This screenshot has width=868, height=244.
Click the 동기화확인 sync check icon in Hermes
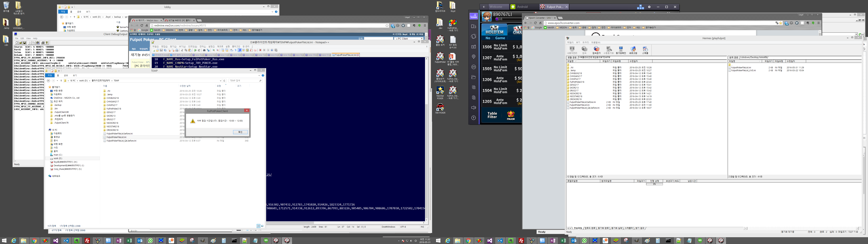(x=621, y=50)
